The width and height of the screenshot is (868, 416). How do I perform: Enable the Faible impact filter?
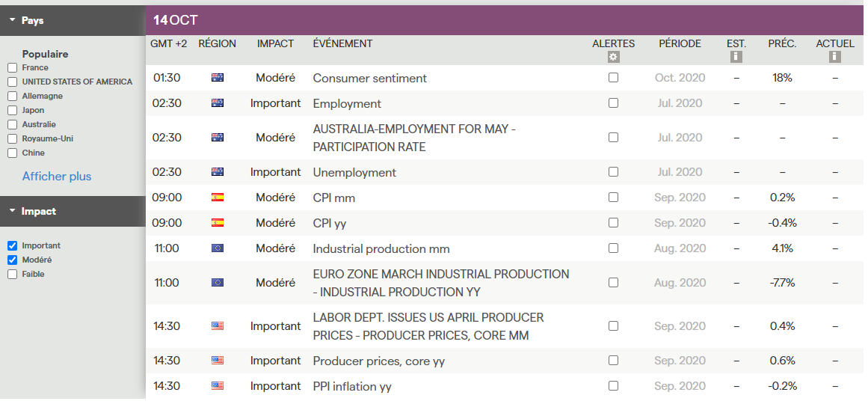pyautogui.click(x=12, y=275)
